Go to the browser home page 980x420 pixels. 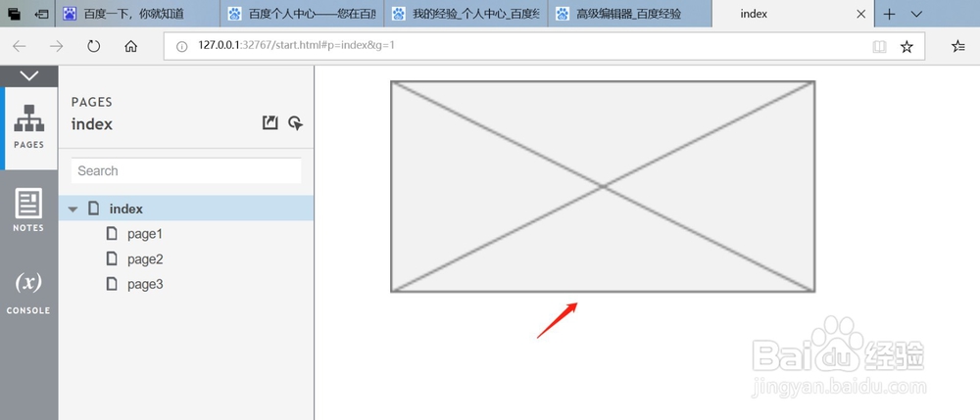(130, 47)
